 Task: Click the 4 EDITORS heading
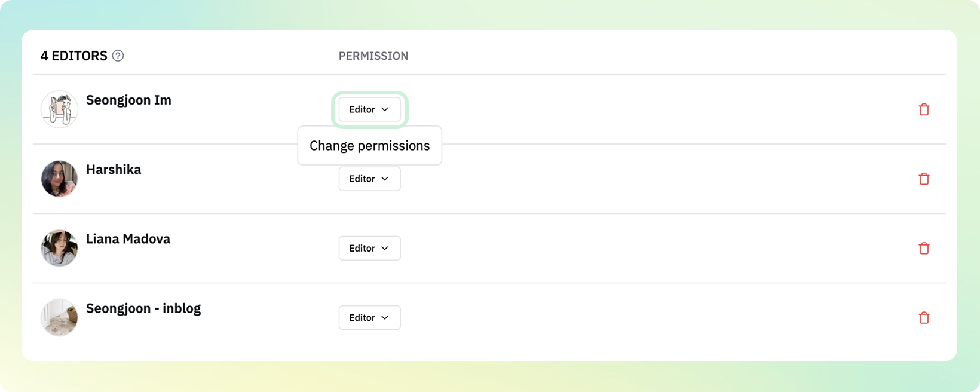click(74, 56)
